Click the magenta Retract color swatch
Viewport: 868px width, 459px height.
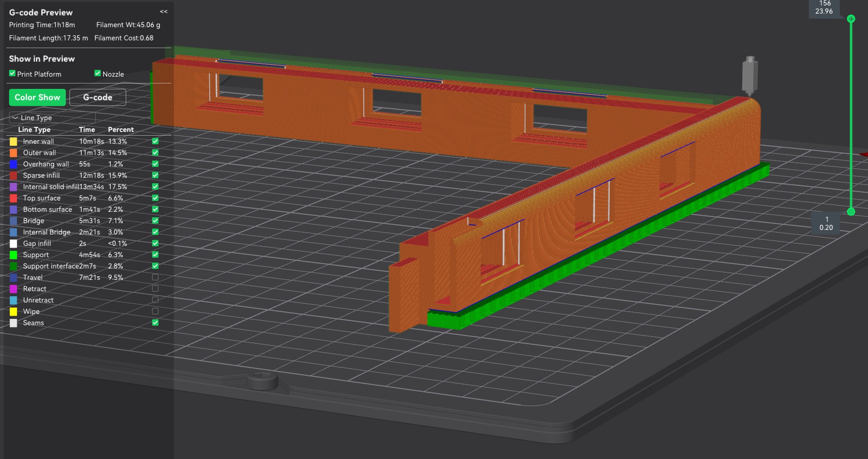pyautogui.click(x=14, y=289)
